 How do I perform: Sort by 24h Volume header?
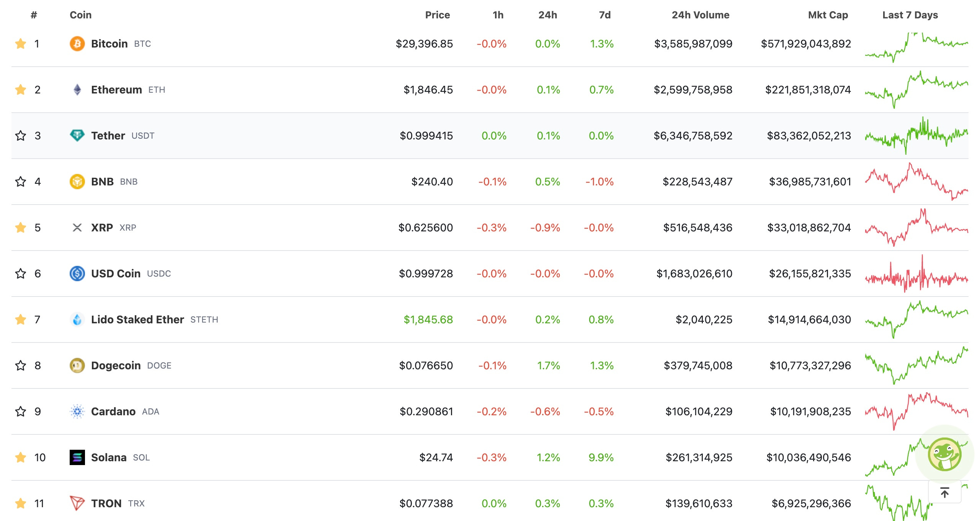click(701, 15)
